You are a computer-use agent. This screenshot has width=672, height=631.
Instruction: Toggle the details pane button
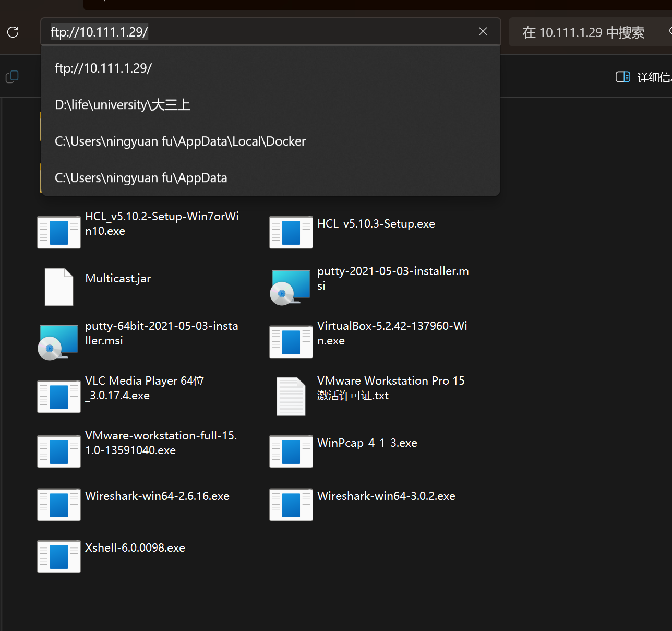(623, 77)
